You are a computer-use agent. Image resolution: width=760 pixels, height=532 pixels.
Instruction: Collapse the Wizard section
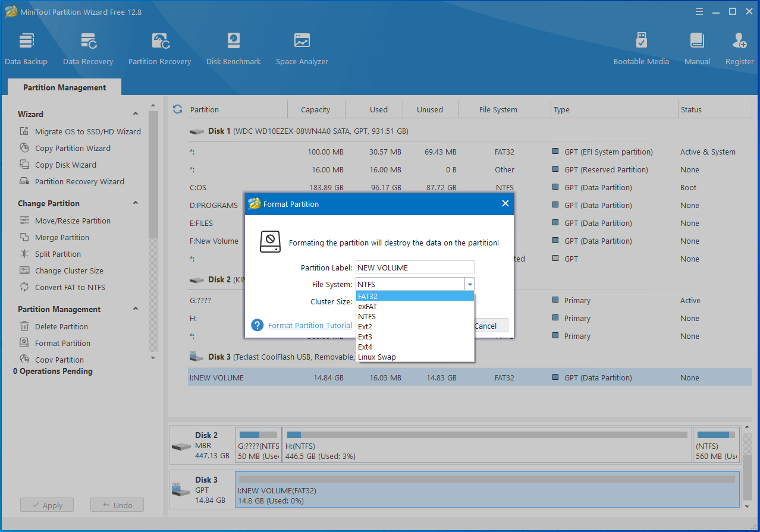[136, 114]
